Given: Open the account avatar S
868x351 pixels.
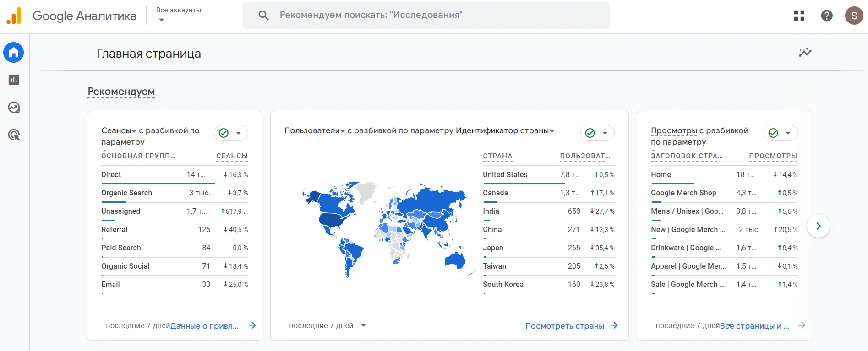Looking at the screenshot, I should (854, 16).
